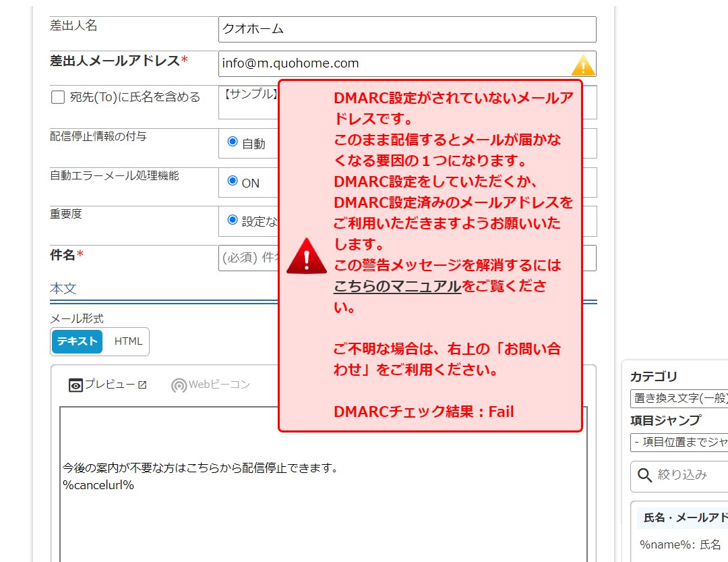Select the 重要度 radio button 設定なし
This screenshot has width=728, height=562.
pos(233,220)
